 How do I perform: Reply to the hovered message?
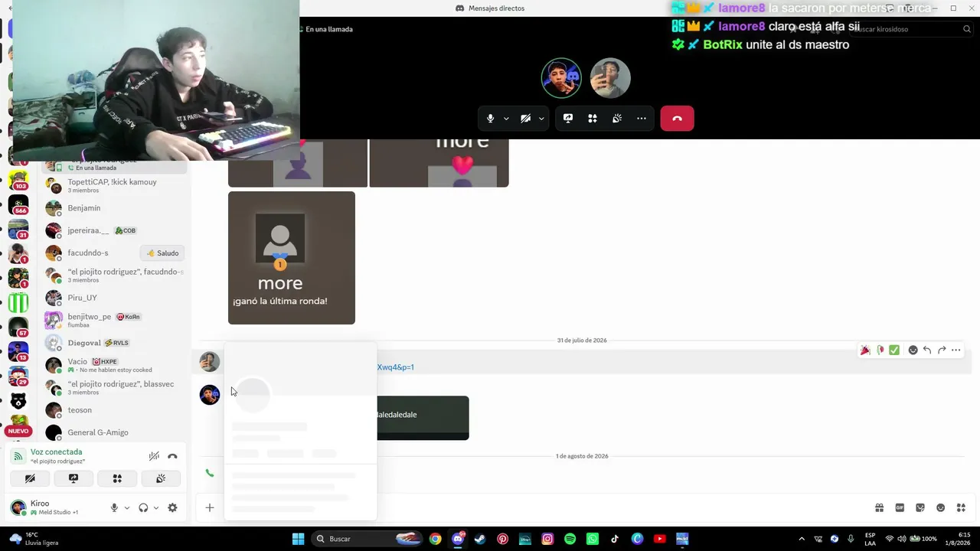click(x=927, y=350)
